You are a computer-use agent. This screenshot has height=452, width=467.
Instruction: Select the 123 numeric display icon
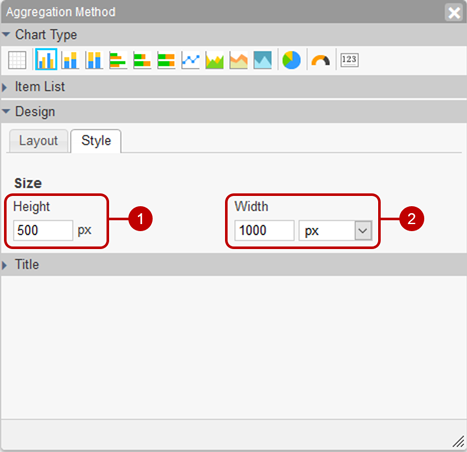coord(349,60)
